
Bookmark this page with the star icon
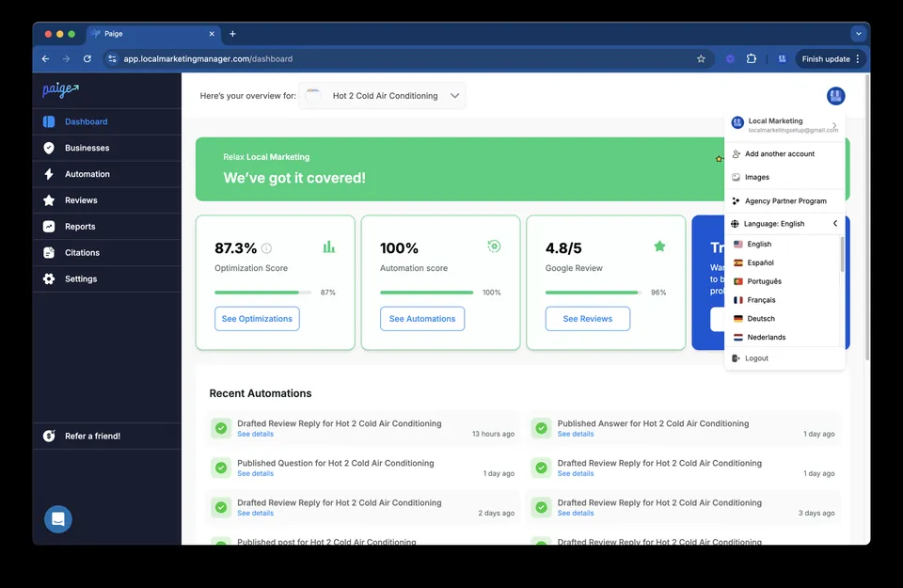point(701,58)
